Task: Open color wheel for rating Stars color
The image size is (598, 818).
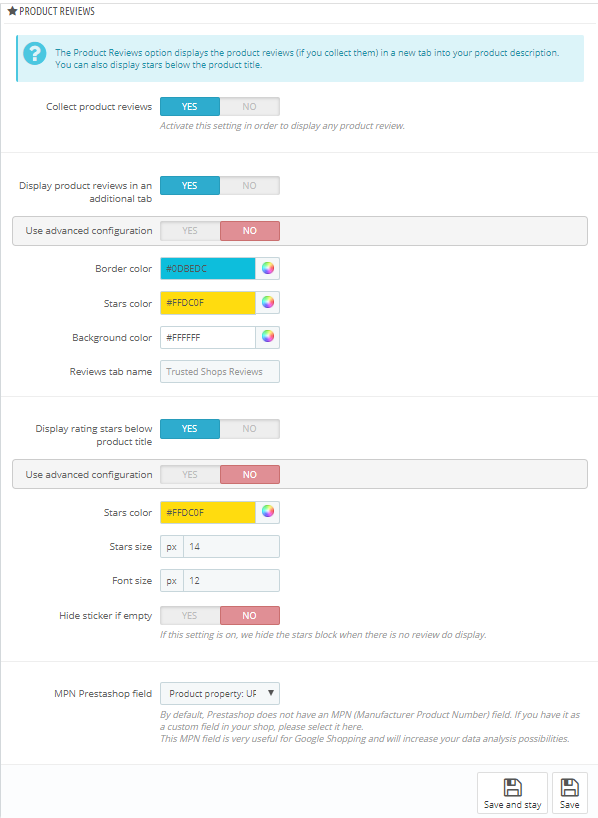Action: click(268, 512)
